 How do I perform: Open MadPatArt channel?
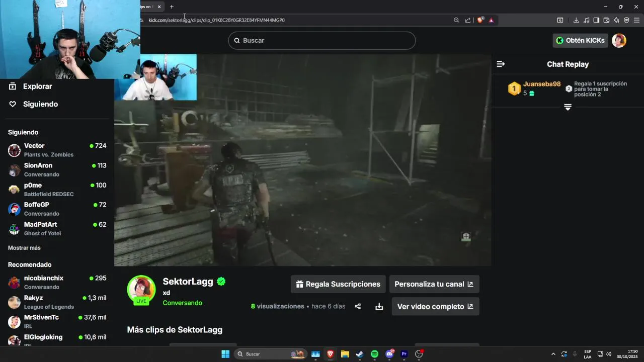[x=57, y=228]
